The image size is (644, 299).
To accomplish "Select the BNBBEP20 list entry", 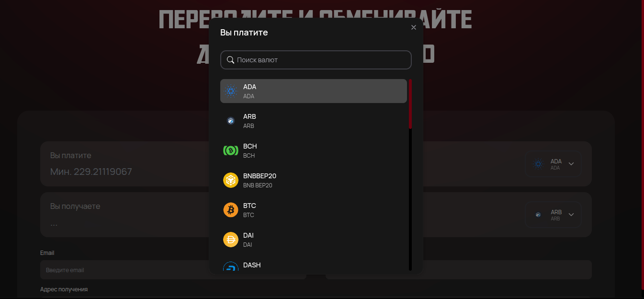I will coord(314,180).
